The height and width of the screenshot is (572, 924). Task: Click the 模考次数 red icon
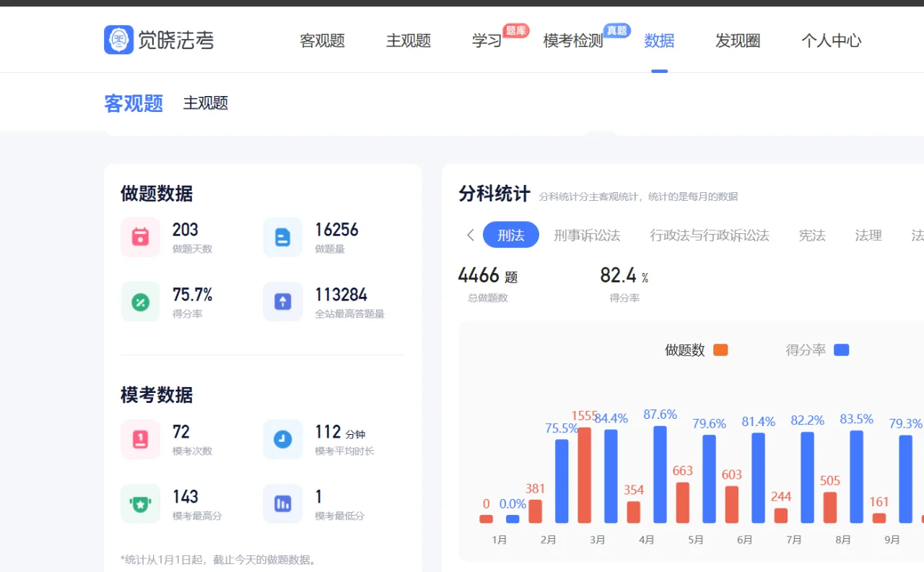[140, 439]
